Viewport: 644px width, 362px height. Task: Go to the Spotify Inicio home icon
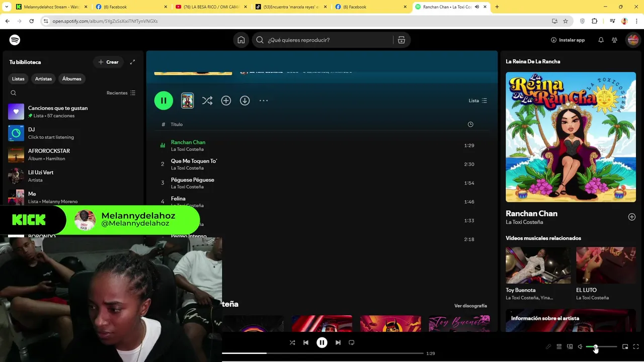(x=241, y=40)
